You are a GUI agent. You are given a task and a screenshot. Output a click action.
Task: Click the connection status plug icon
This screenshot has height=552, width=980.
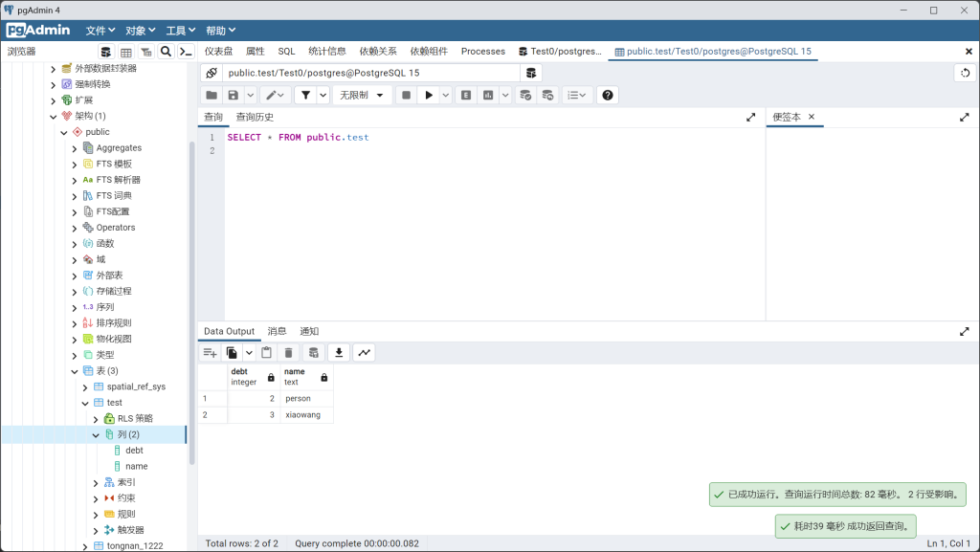[212, 73]
